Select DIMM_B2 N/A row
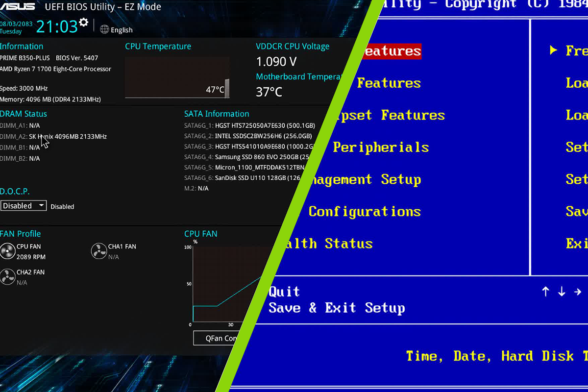The image size is (588, 392). 20,158
